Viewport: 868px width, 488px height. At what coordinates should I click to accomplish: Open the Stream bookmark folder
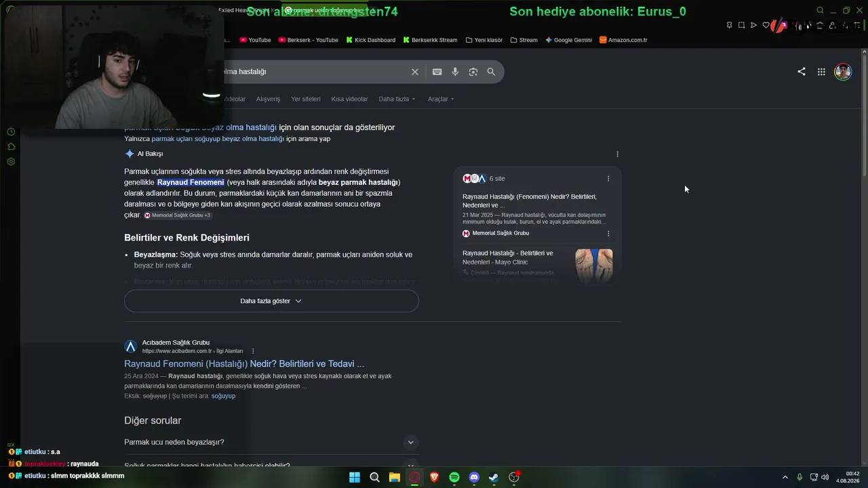click(524, 40)
